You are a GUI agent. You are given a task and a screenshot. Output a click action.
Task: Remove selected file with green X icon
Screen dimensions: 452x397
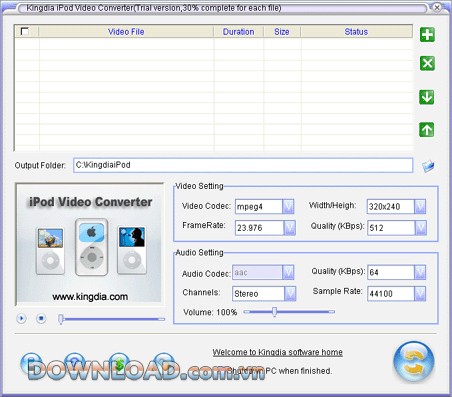(427, 63)
